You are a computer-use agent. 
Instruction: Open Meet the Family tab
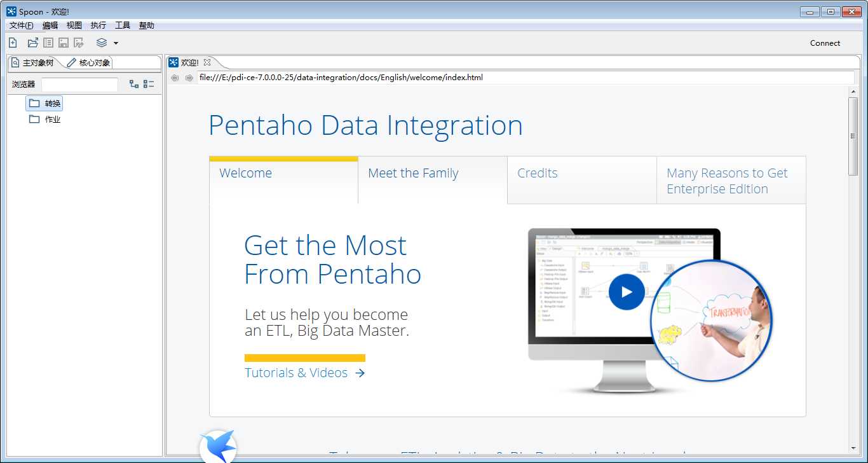pyautogui.click(x=433, y=180)
